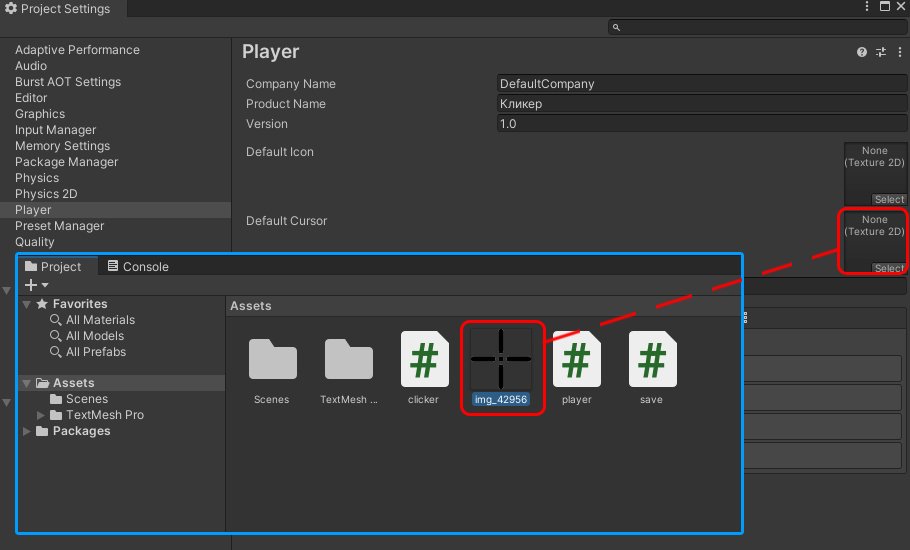Select the img_42956 crosshair texture
910x550 pixels.
(501, 358)
